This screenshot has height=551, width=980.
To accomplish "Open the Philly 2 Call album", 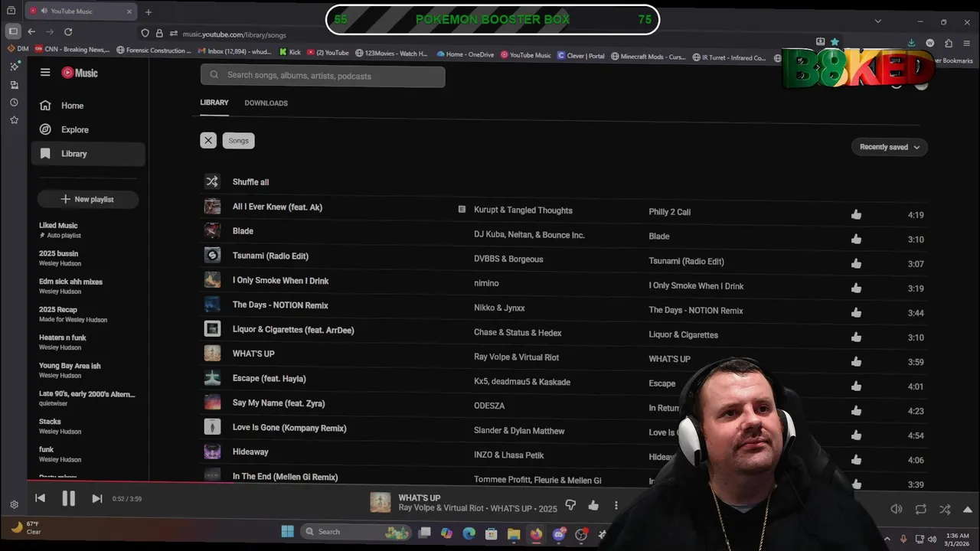I will click(669, 212).
